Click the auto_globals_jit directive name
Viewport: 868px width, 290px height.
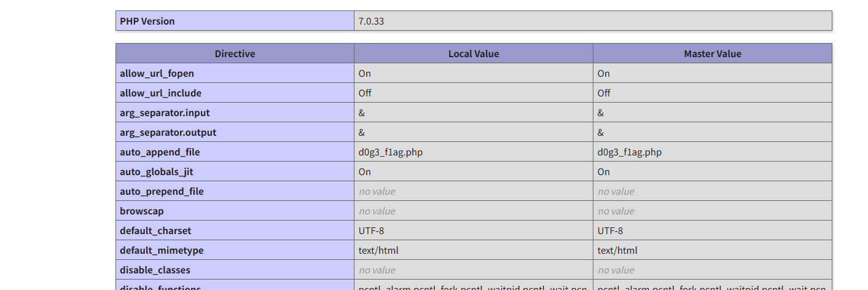pyautogui.click(x=156, y=171)
